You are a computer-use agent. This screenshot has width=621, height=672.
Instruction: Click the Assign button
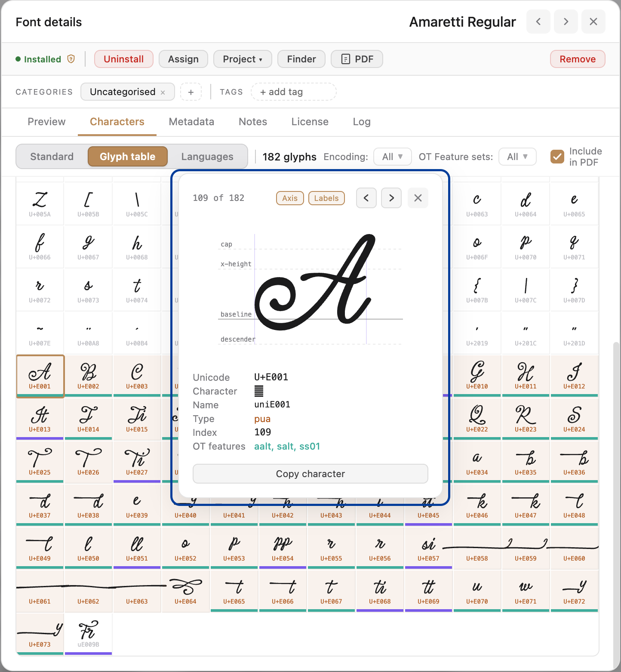click(x=183, y=59)
